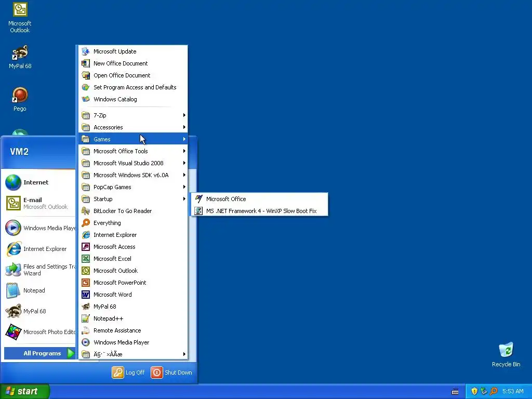Open Microsoft Outlook desktop shortcut icon
Image resolution: width=532 pixels, height=399 pixels.
click(20, 9)
